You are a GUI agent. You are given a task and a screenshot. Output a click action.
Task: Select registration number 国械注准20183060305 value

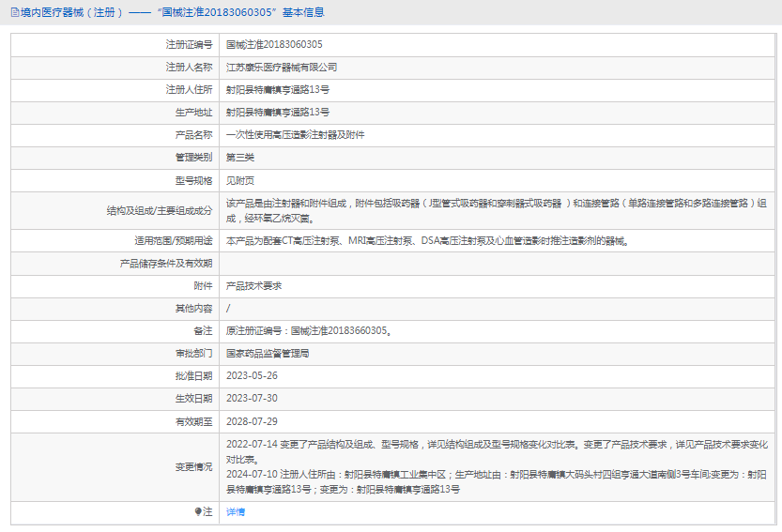tap(274, 44)
